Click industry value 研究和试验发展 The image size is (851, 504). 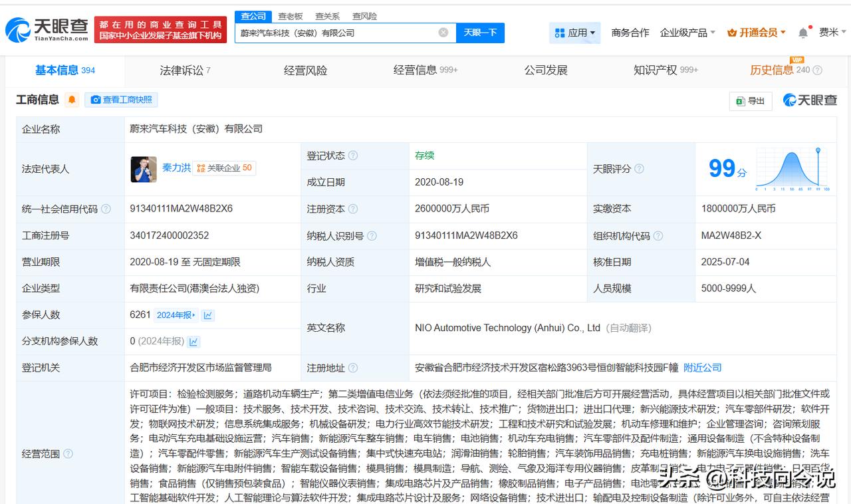pyautogui.click(x=448, y=289)
